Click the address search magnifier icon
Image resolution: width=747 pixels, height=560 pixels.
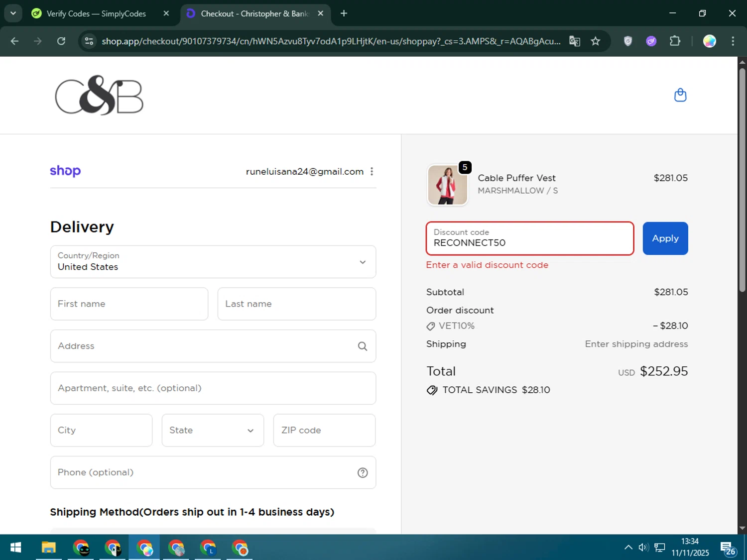[363, 346]
